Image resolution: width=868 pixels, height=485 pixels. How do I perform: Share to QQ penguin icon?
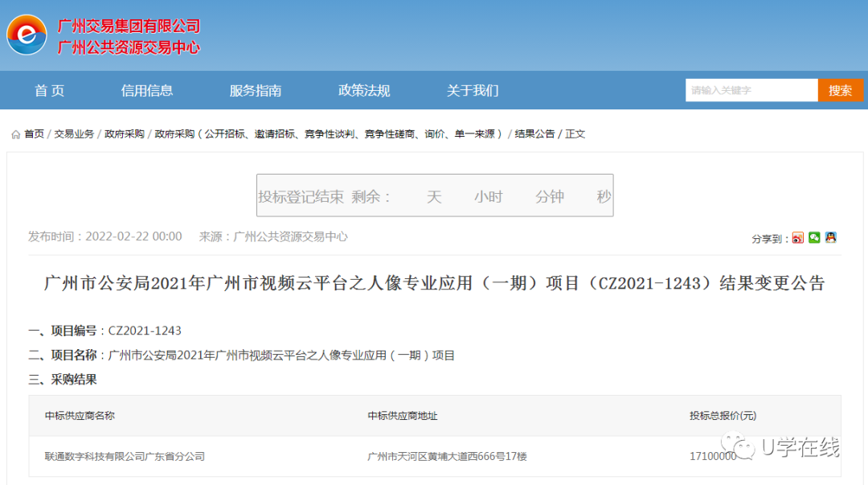coord(830,238)
